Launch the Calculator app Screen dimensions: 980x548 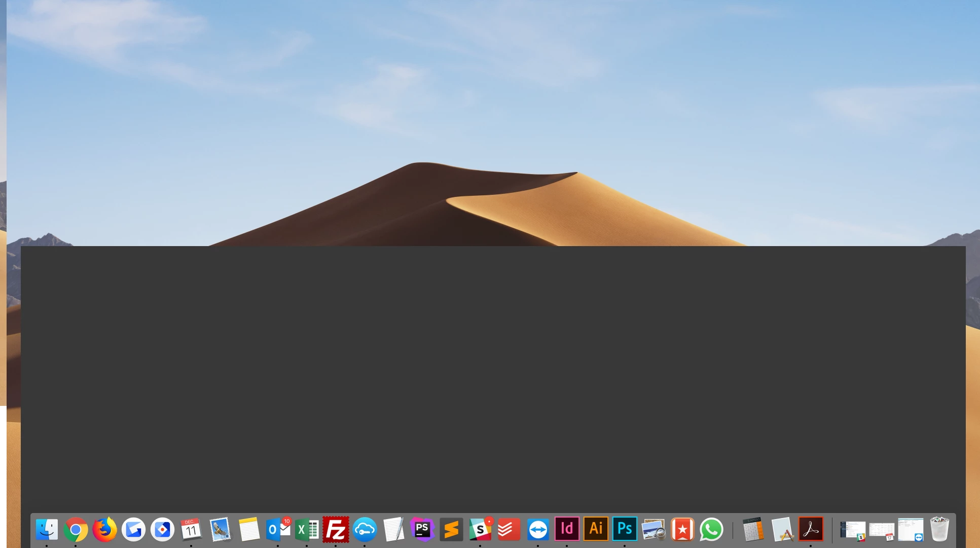click(753, 530)
